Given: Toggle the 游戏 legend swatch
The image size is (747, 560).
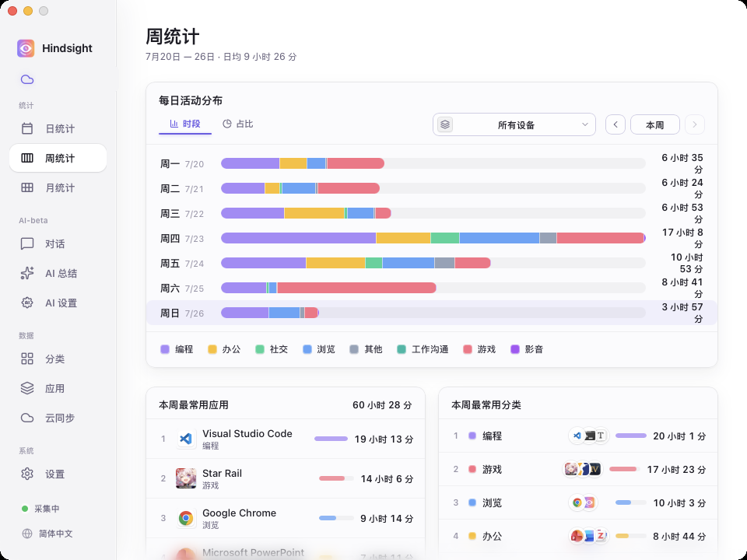Looking at the screenshot, I should [x=468, y=349].
